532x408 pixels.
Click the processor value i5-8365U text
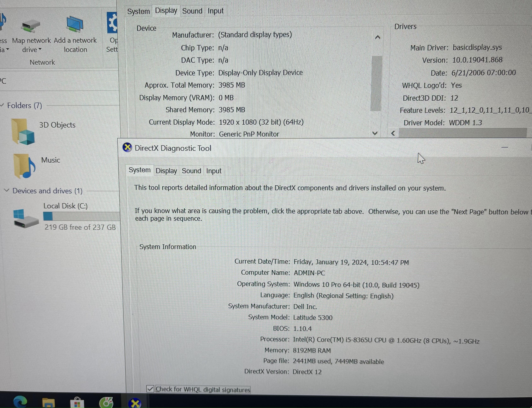pos(386,340)
